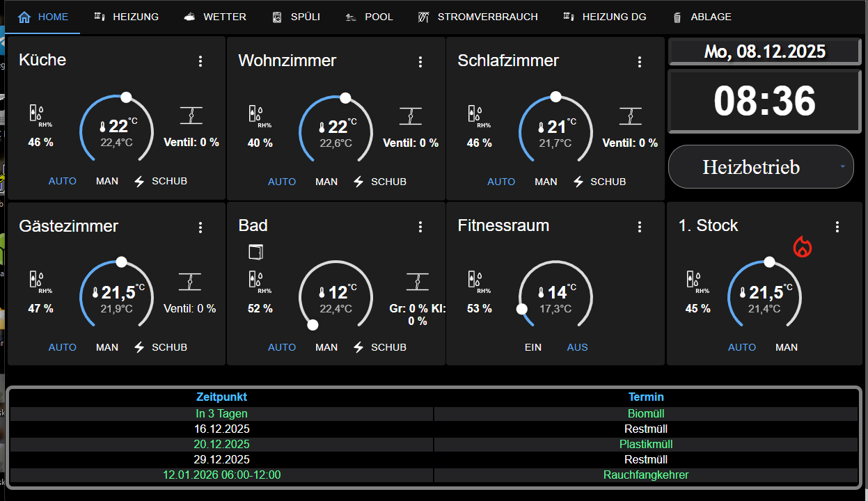
Task: Open the Fitnessraum three-dot options menu
Action: (640, 227)
